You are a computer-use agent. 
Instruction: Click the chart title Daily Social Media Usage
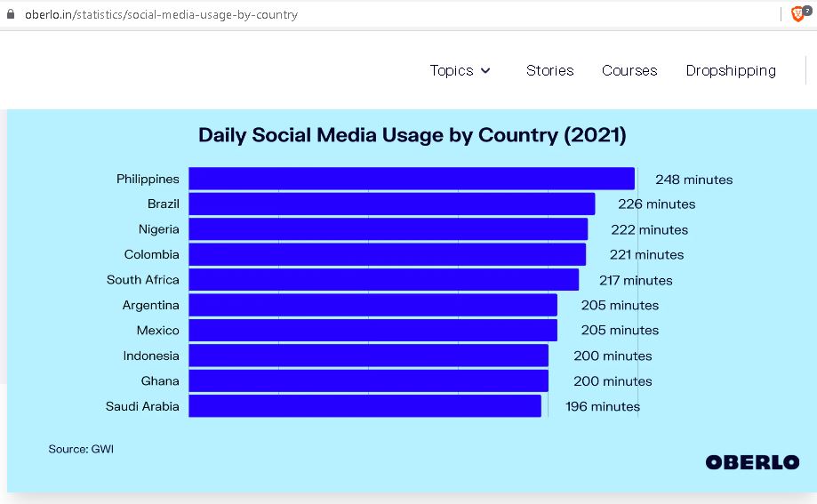click(412, 135)
